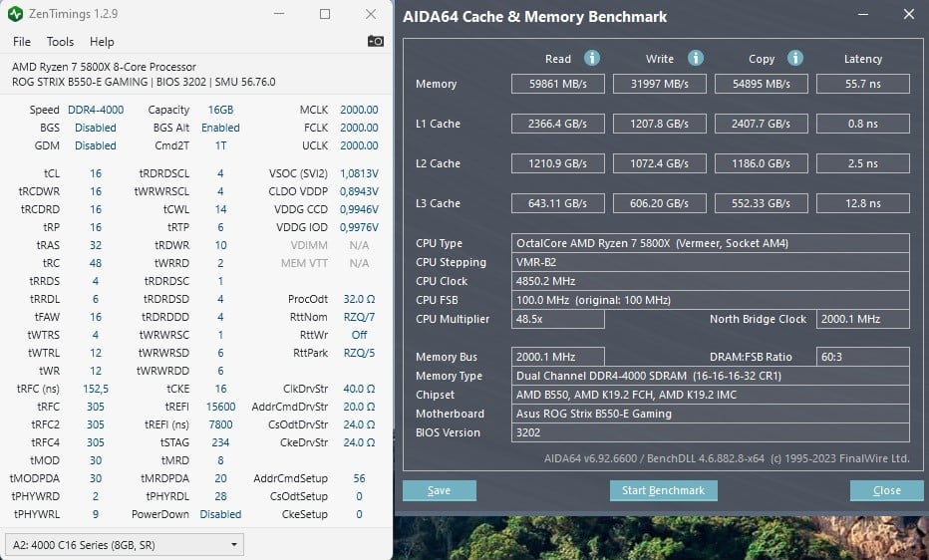Click the Memory Write value 31997 MB/s
Viewport: 929px width, 560px height.
pyautogui.click(x=660, y=84)
